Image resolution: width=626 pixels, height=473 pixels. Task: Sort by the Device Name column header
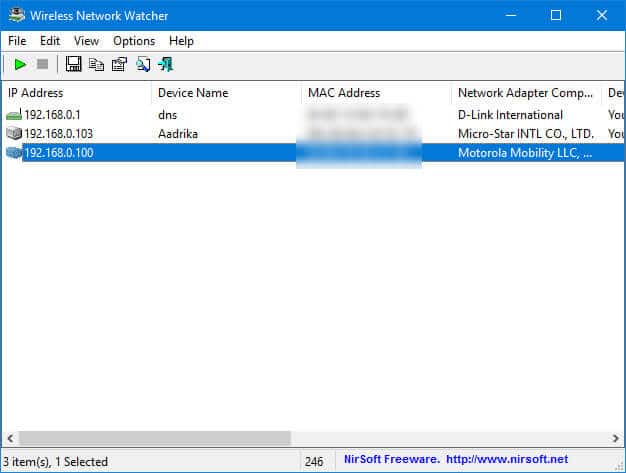click(x=225, y=93)
